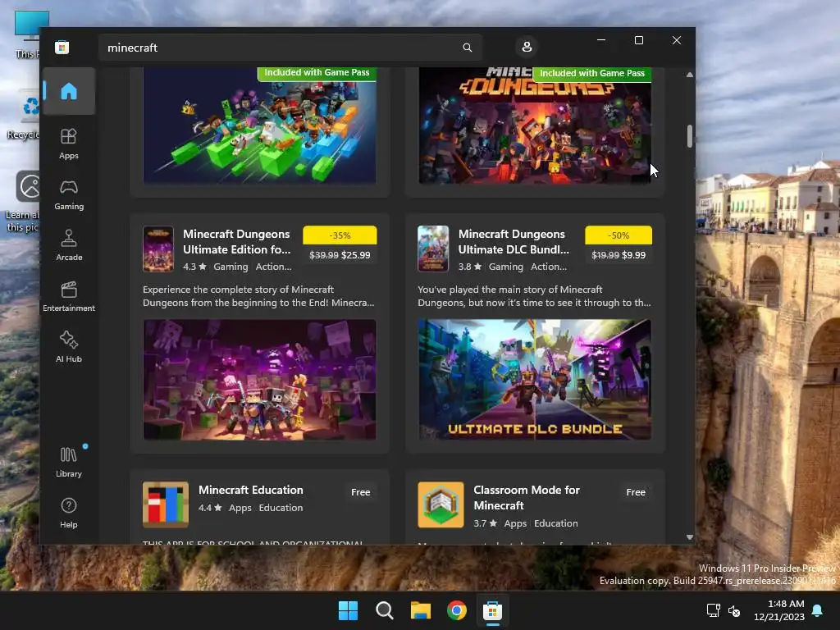Click the 3.7 star rating of Classroom Mode
The width and height of the screenshot is (840, 630).
[x=486, y=523]
